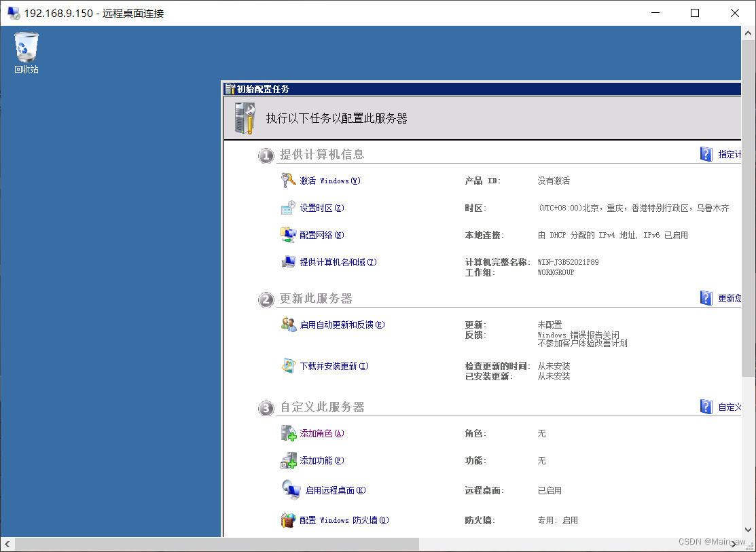Click the calendar clock icon beside 设置时区

click(288, 208)
